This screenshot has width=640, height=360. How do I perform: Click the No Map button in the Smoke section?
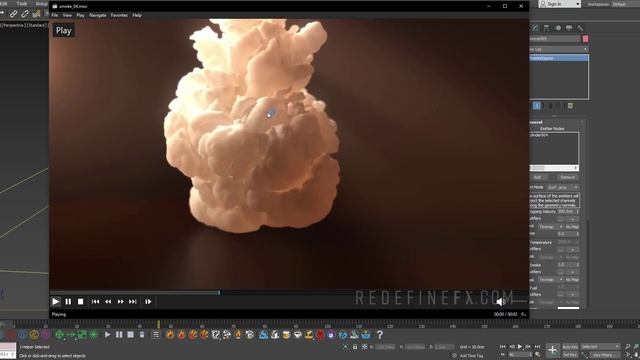572,280
